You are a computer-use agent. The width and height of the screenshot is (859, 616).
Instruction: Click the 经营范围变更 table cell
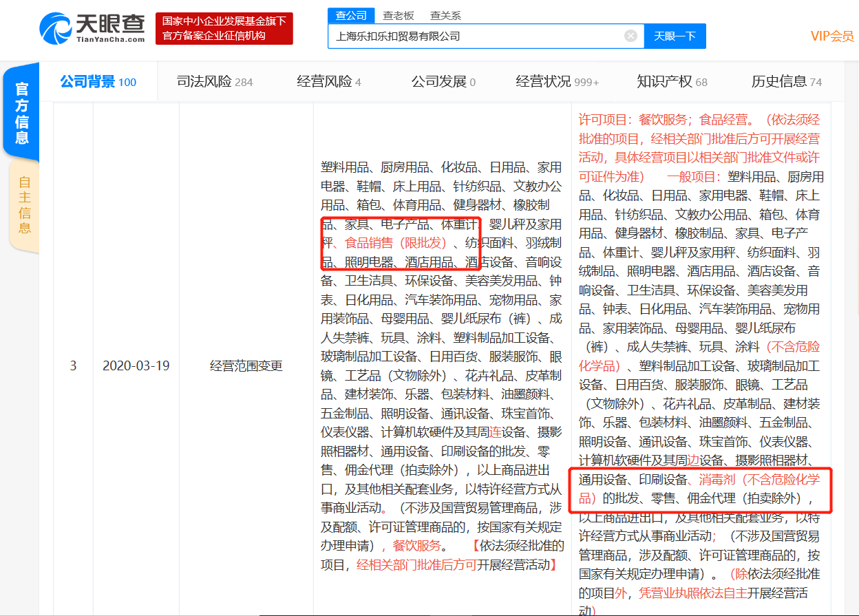246,365
